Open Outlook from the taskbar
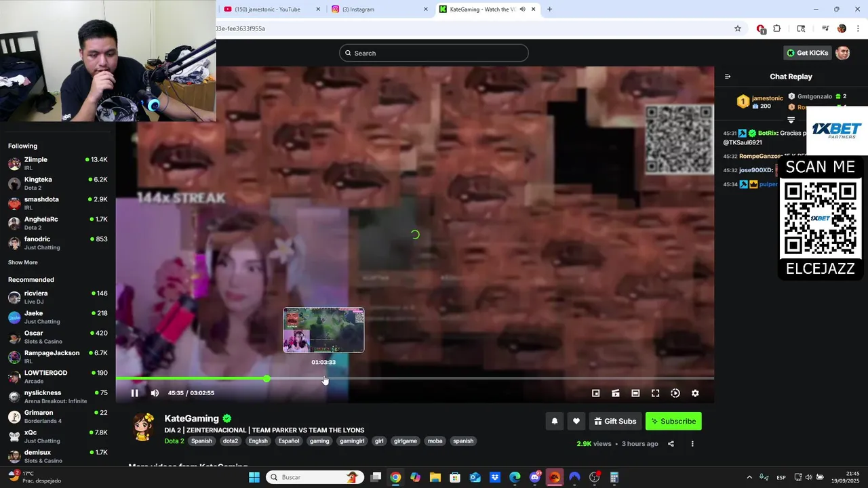 [475, 477]
